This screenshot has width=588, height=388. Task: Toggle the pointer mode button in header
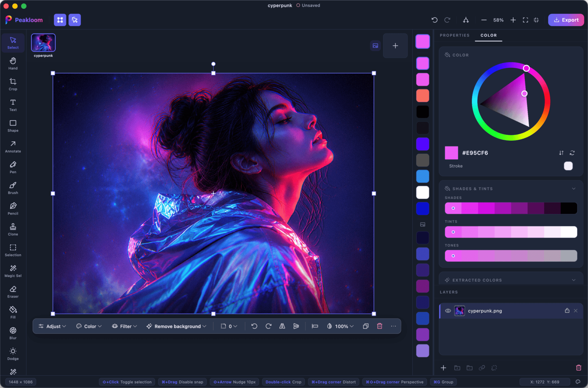point(75,20)
